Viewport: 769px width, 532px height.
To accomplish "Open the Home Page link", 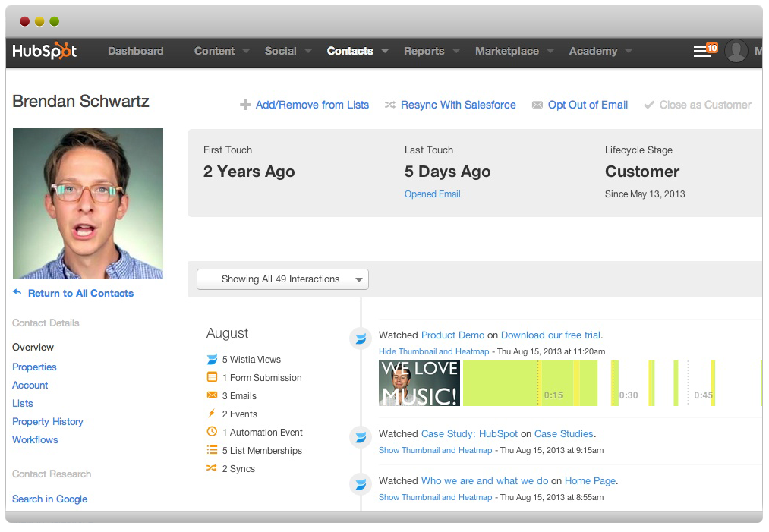I will tap(590, 480).
